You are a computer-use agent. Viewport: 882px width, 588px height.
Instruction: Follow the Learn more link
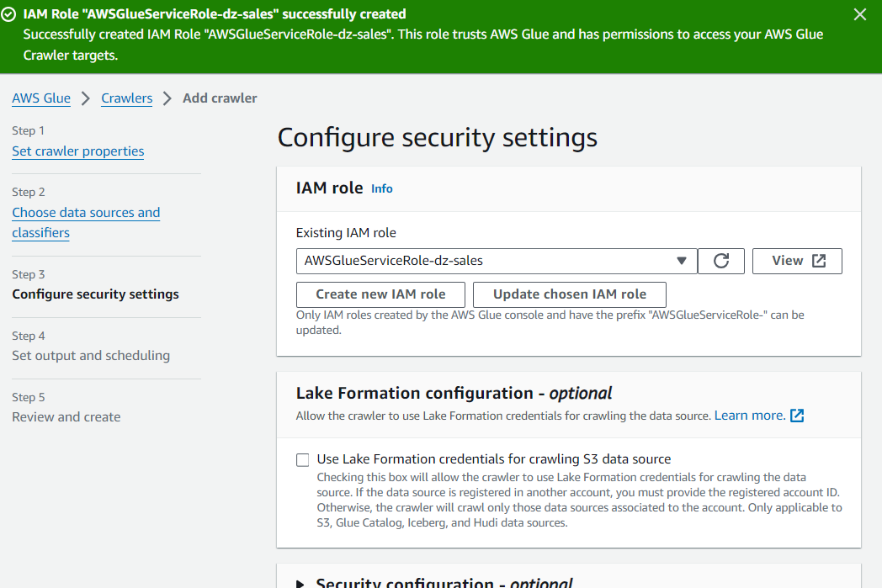coord(749,416)
